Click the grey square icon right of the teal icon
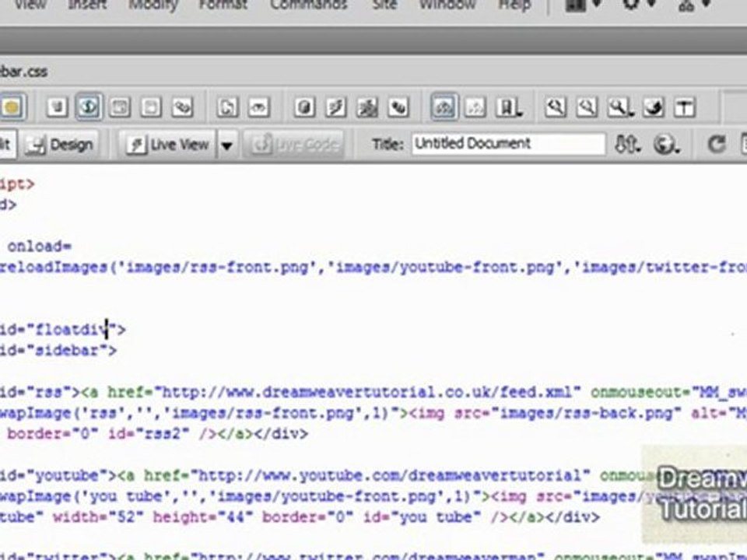747x560 pixels. click(x=120, y=107)
